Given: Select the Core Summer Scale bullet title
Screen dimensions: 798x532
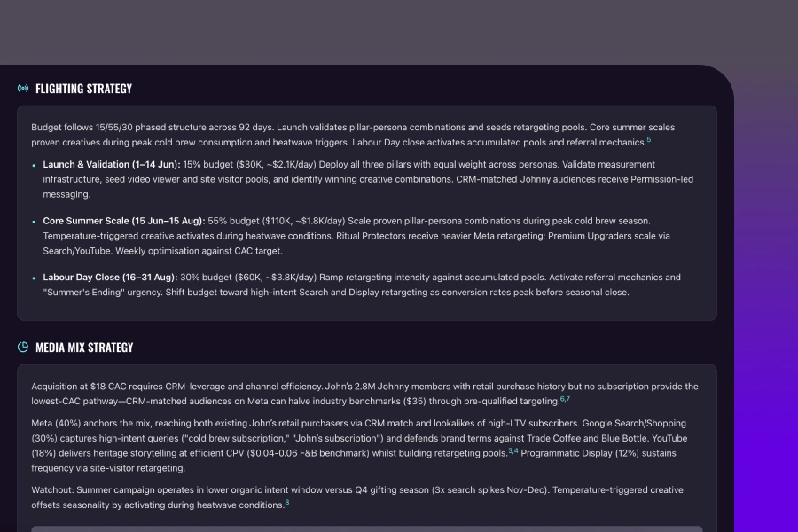Looking at the screenshot, I should coord(124,221).
